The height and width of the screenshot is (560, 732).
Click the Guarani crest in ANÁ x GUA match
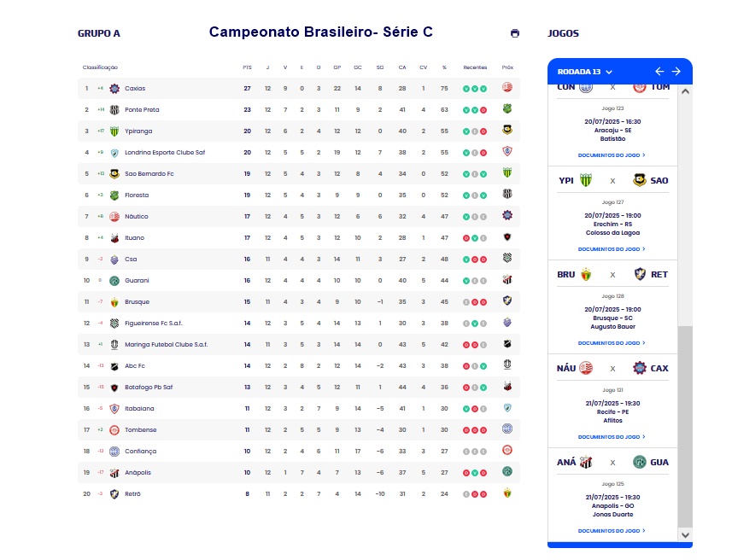pos(639,462)
